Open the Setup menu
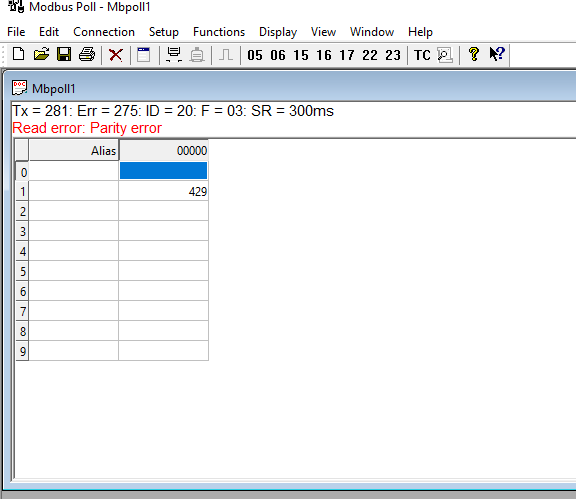Screen dimensions: 576x499 click(164, 32)
